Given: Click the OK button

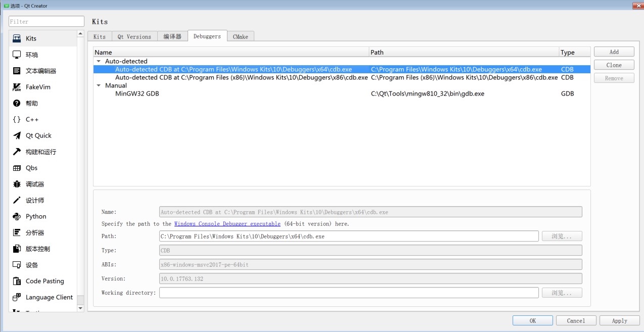Looking at the screenshot, I should tap(533, 320).
